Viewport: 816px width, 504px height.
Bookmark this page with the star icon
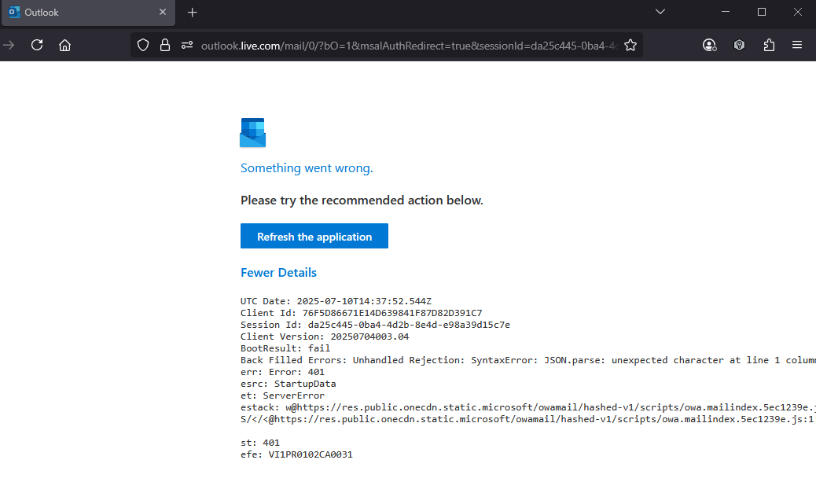630,46
